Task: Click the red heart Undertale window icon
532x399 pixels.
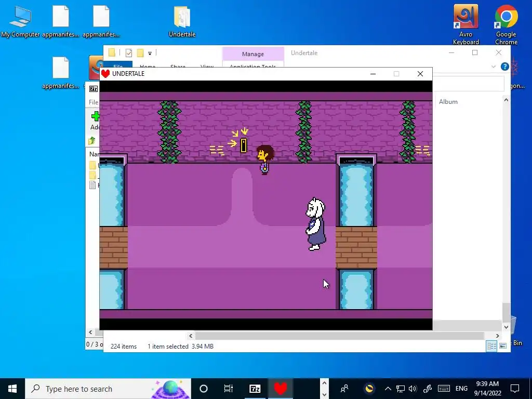Action: pyautogui.click(x=105, y=74)
